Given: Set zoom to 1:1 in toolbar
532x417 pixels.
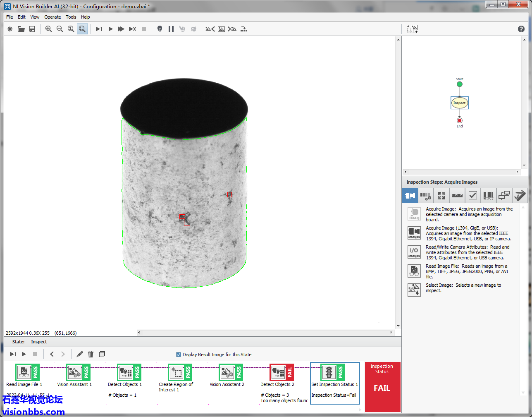Looking at the screenshot, I should coord(71,29).
